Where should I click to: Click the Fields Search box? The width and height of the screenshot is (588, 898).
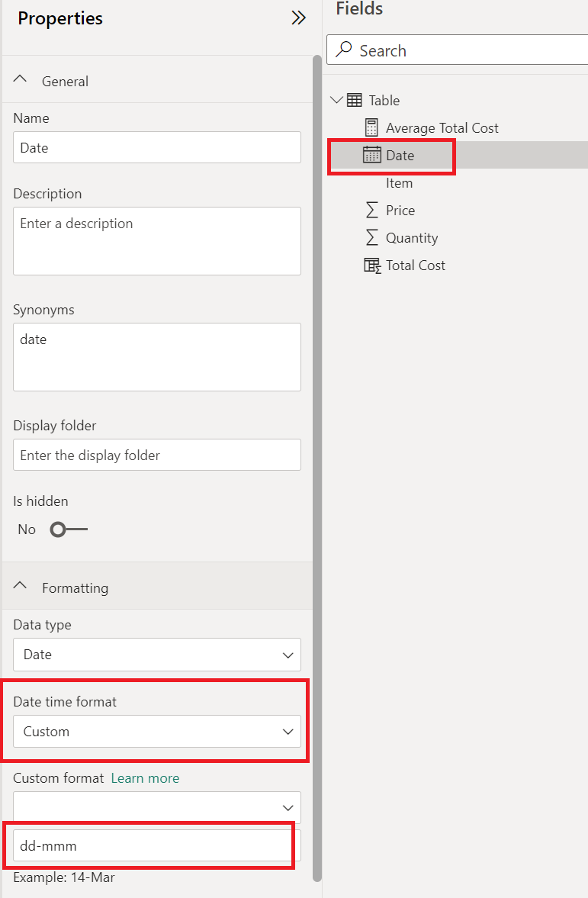click(x=458, y=50)
